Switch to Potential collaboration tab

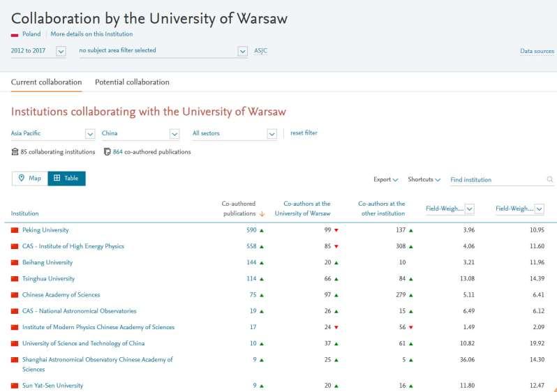pos(132,82)
